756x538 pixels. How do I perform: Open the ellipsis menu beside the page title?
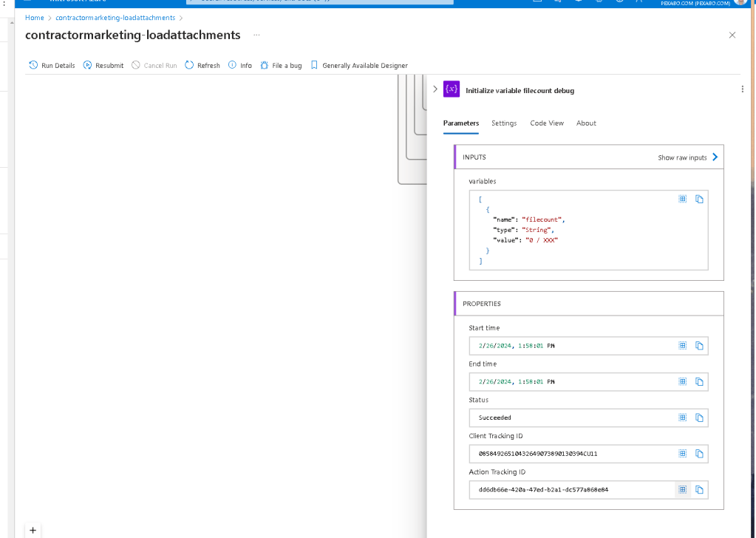pyautogui.click(x=256, y=35)
